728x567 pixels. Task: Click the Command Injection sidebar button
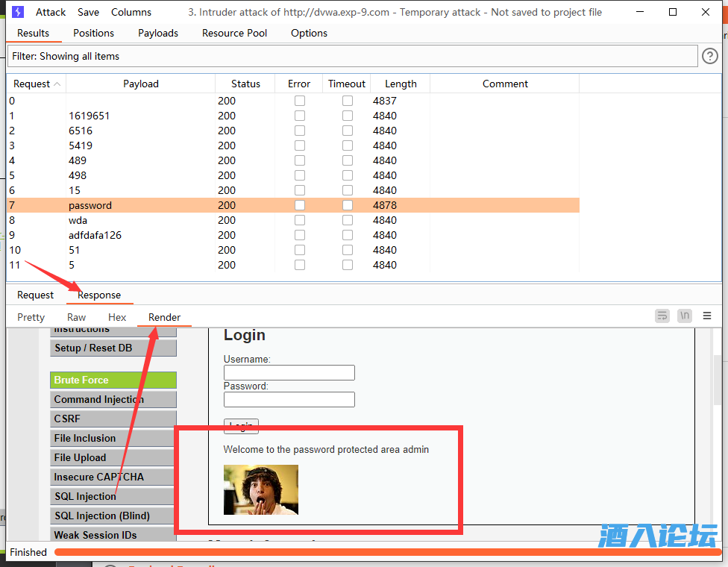(113, 399)
